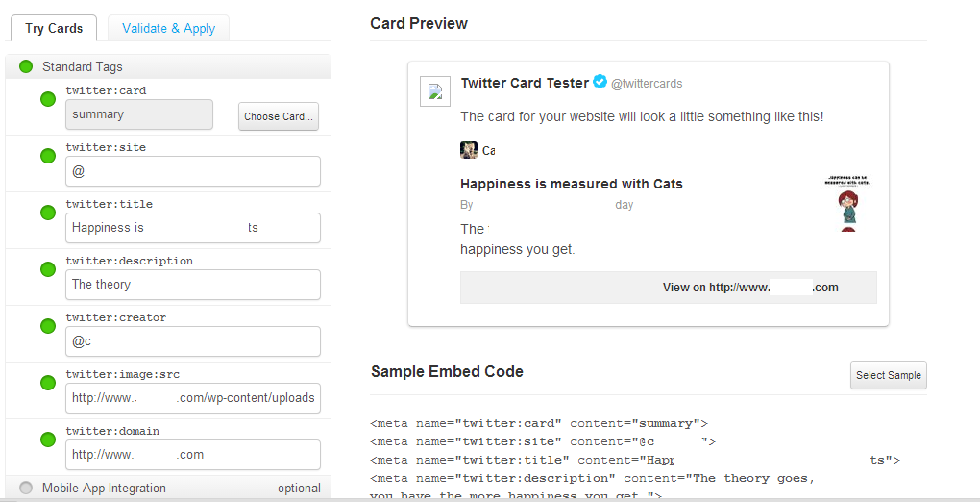Select the Try Cards tab

pos(54,28)
